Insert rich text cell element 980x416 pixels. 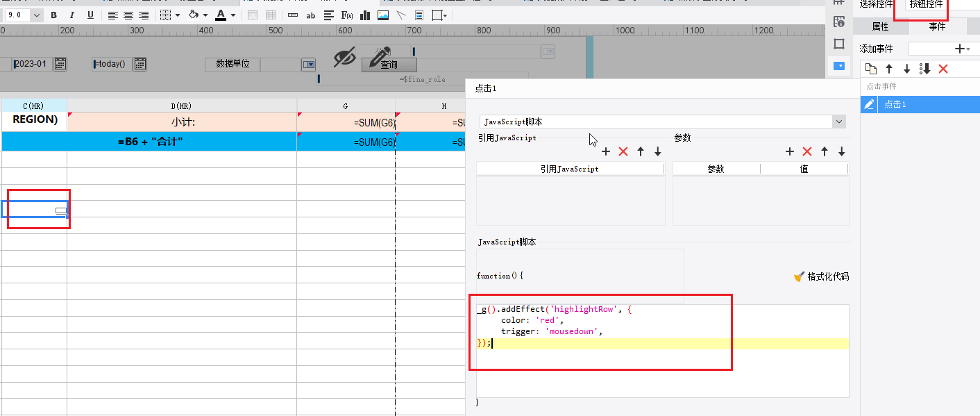329,15
